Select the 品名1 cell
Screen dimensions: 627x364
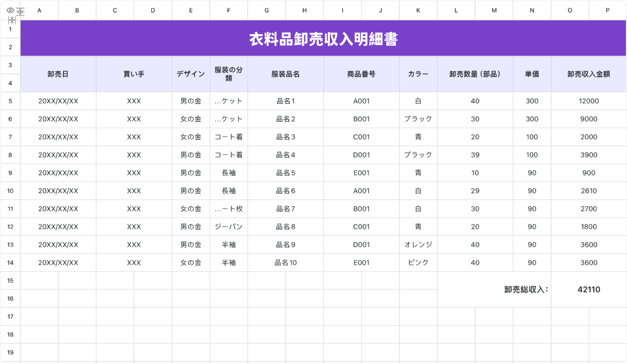tap(286, 101)
